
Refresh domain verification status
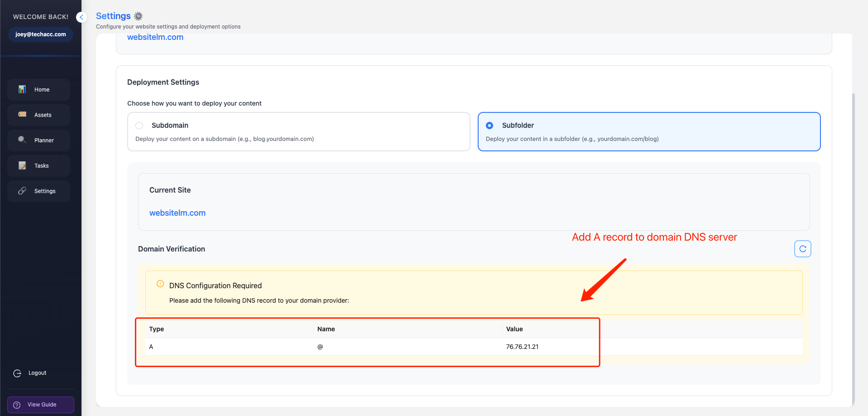(x=803, y=249)
